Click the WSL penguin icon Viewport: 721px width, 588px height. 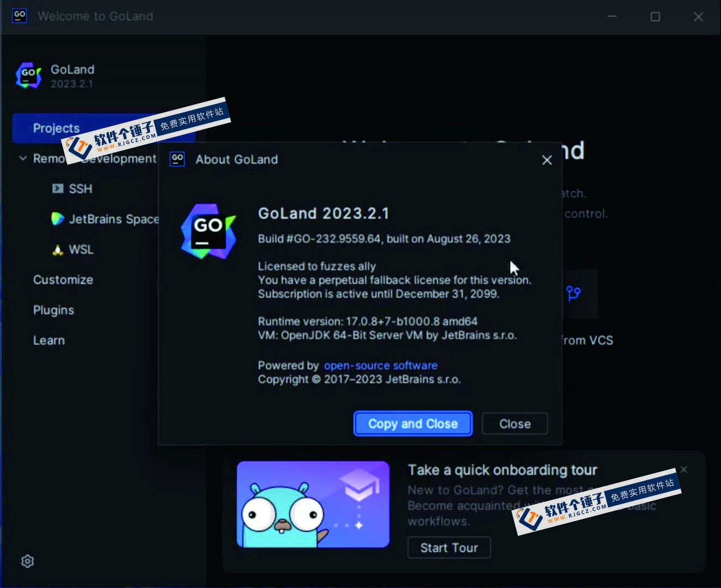(x=58, y=250)
